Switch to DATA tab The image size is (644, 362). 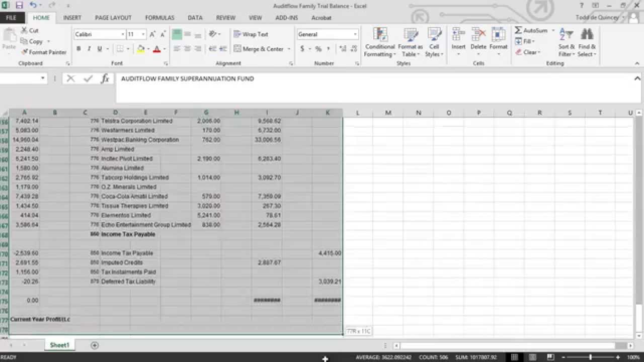click(195, 18)
